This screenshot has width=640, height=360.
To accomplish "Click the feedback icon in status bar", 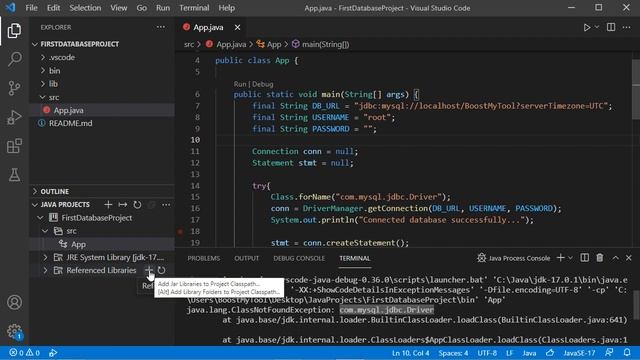I will coord(609,353).
